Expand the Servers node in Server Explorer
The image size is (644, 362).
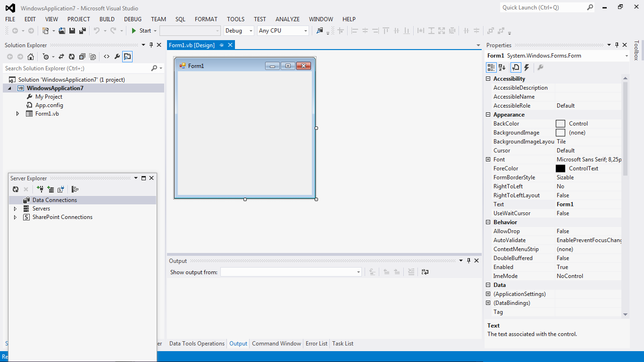(x=15, y=208)
